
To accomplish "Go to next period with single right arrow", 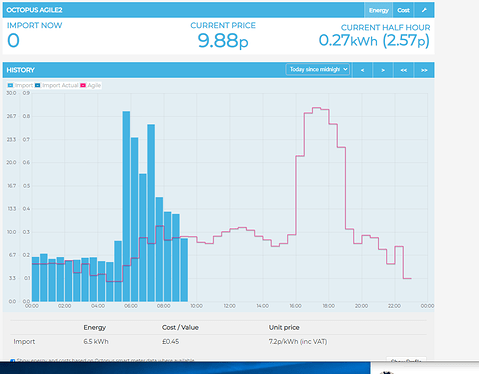I will point(383,70).
